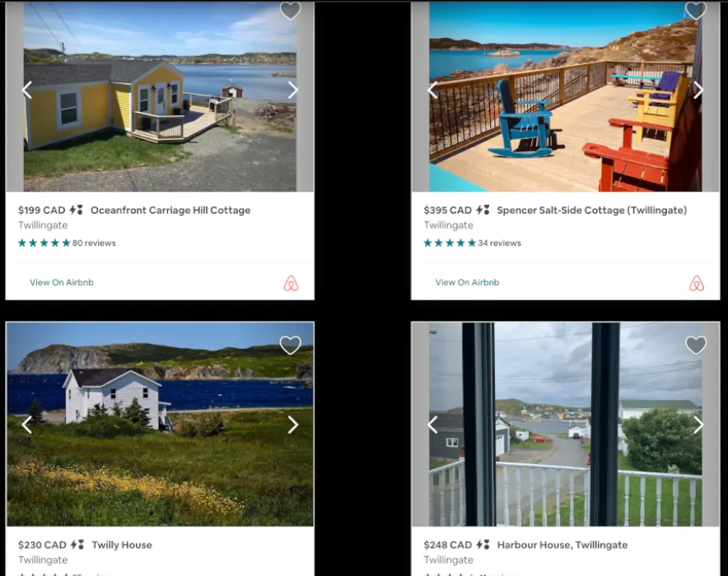Click Airbnb logo on Oceanfront Carriage Hill card
Viewport: 728px width, 576px height.
point(291,283)
